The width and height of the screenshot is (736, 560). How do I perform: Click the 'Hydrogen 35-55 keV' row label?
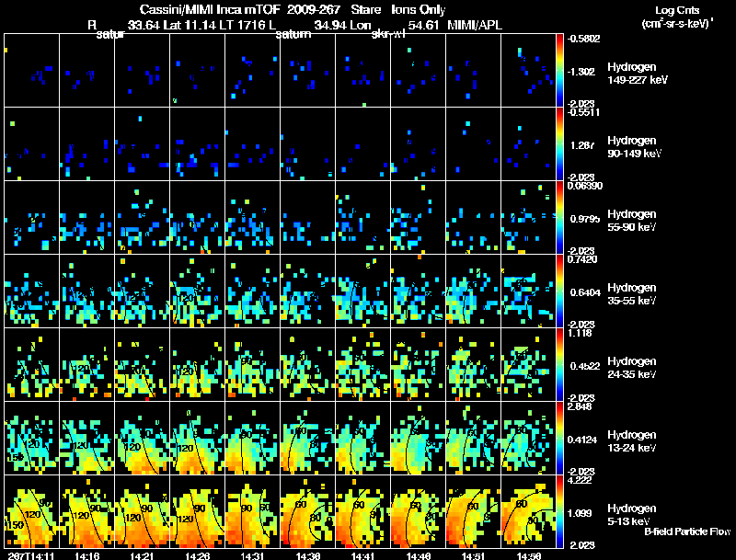[632, 294]
